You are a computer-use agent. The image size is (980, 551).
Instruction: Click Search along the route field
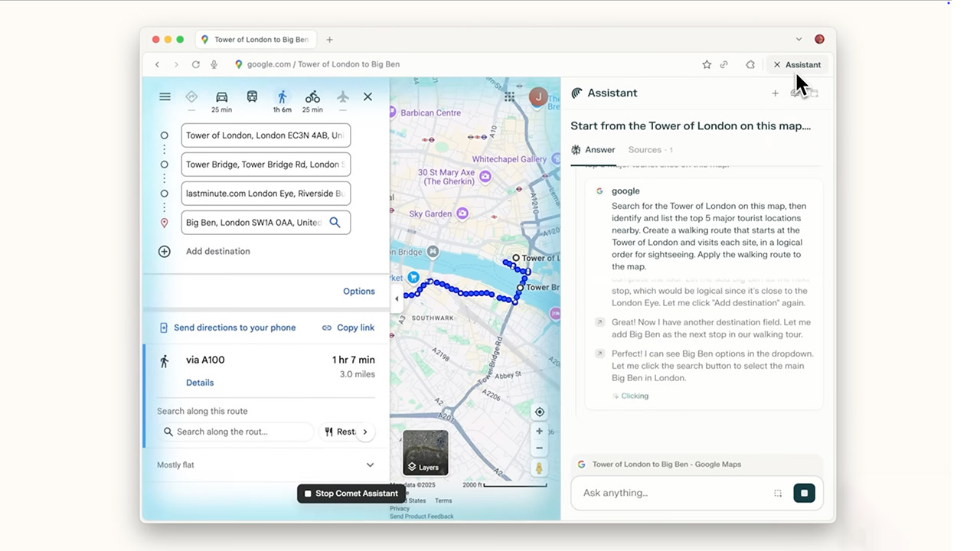coord(237,432)
